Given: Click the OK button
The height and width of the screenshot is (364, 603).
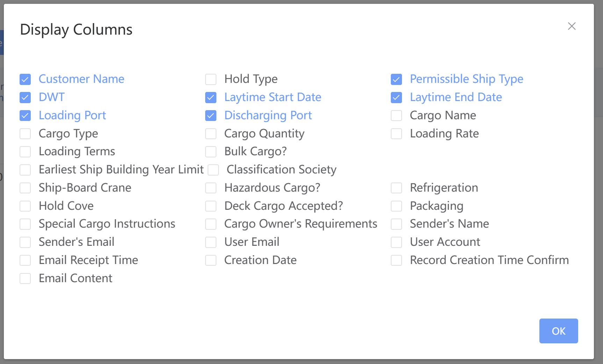Looking at the screenshot, I should (558, 331).
